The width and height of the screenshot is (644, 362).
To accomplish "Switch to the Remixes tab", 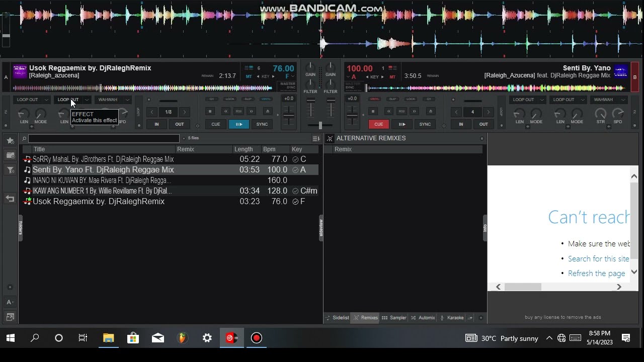I will tap(366, 318).
